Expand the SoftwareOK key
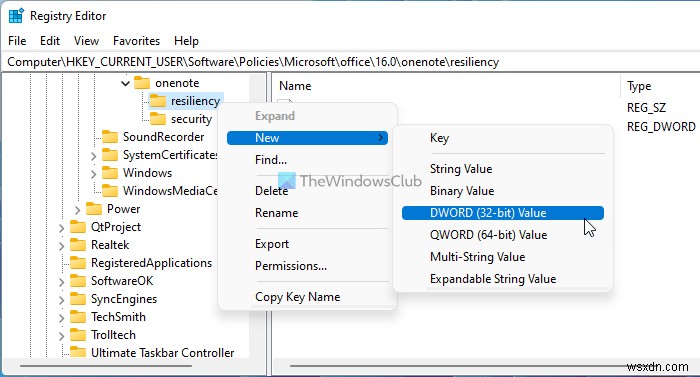 61,281
